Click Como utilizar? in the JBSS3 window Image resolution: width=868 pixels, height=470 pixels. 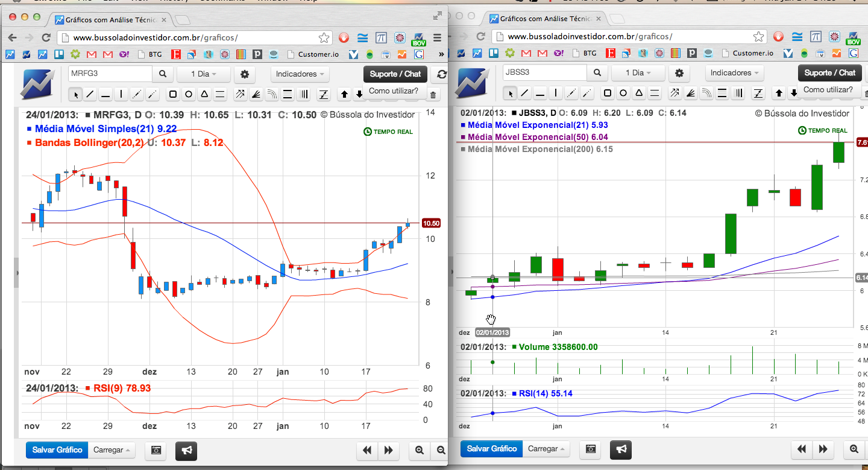coord(828,90)
